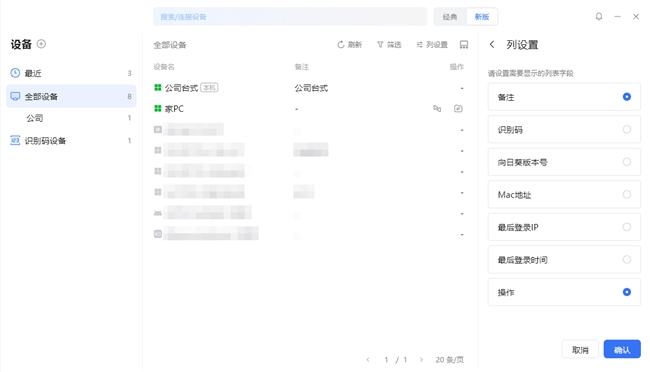Click the remote connect icon for 家PC
The image size is (650, 372).
pos(437,109)
